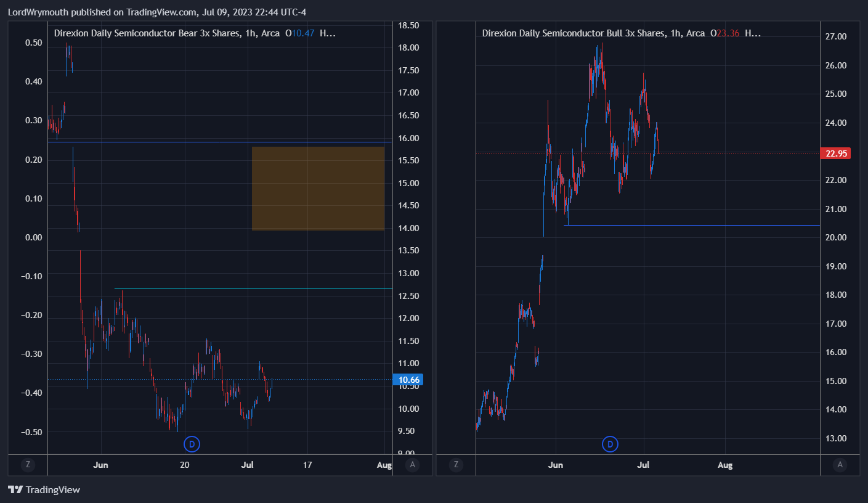Click the 0.25 region label 0.20 on left scale

34,160
